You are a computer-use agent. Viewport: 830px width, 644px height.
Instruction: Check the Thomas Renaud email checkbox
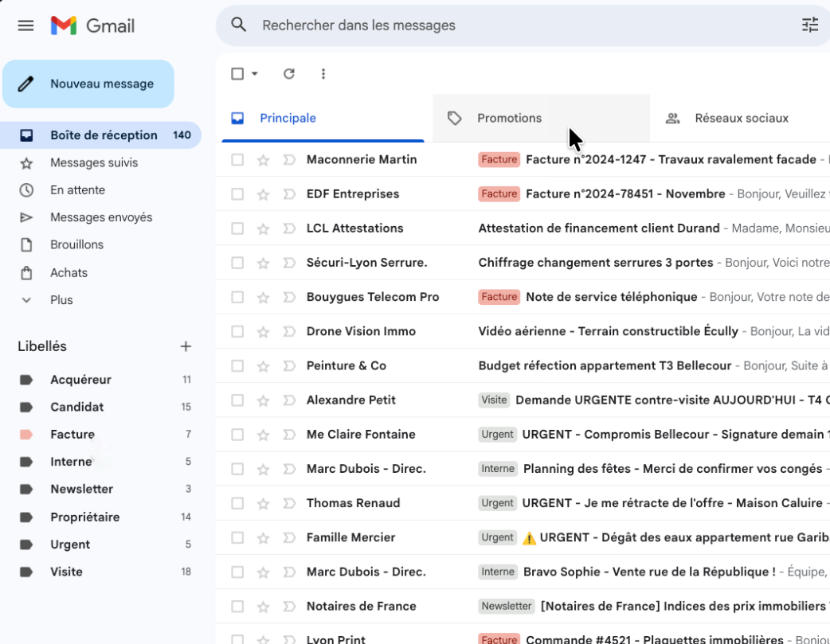click(237, 503)
